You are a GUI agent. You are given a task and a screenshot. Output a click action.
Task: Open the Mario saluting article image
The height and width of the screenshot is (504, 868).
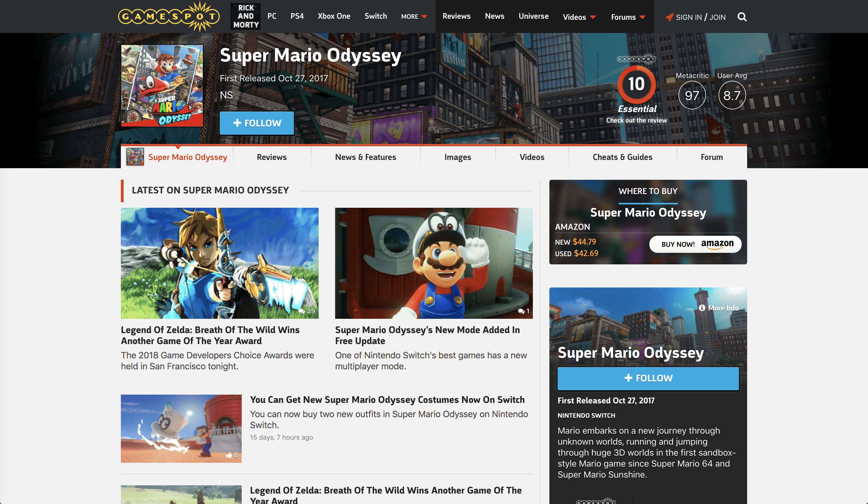[x=434, y=263]
